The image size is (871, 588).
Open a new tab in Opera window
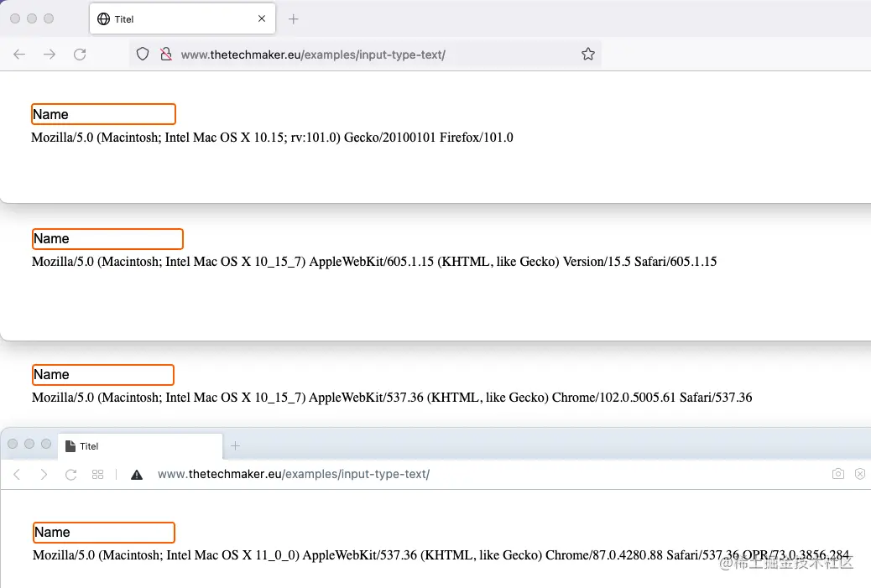click(236, 446)
